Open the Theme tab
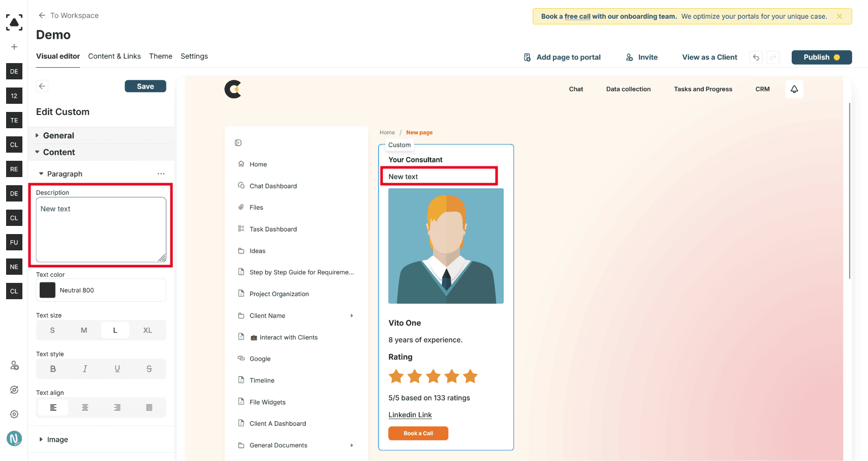The image size is (868, 461). (x=161, y=56)
